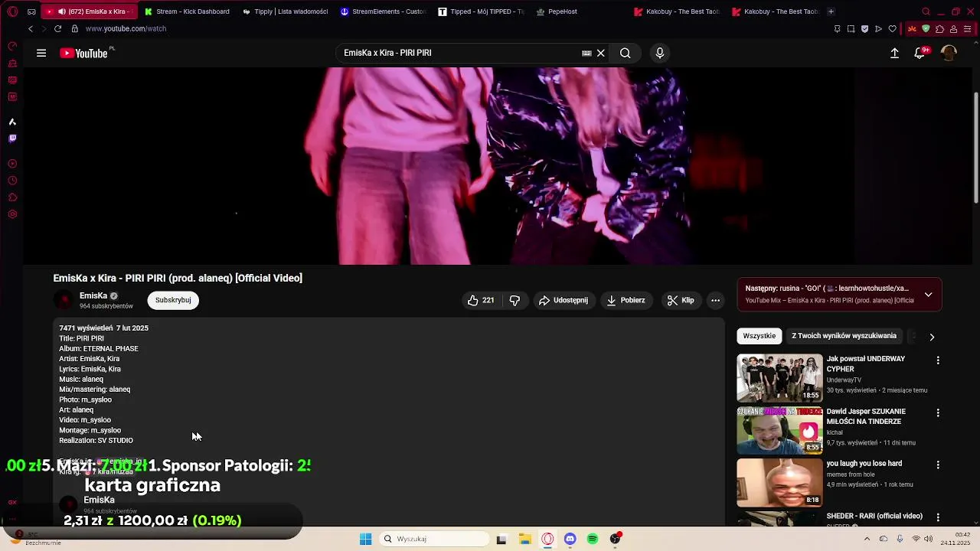Open Jak powstał UNDERWAY CYPHER thumbnail

click(779, 377)
